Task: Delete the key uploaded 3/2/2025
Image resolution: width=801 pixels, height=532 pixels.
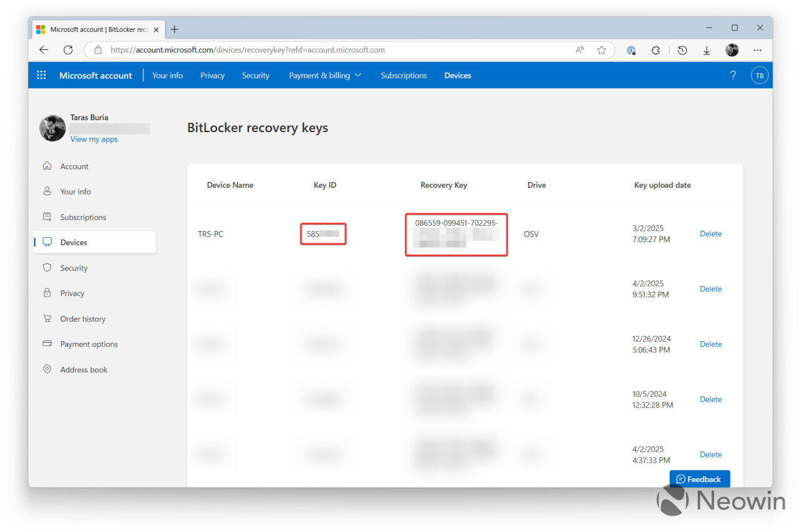Action: (x=710, y=233)
